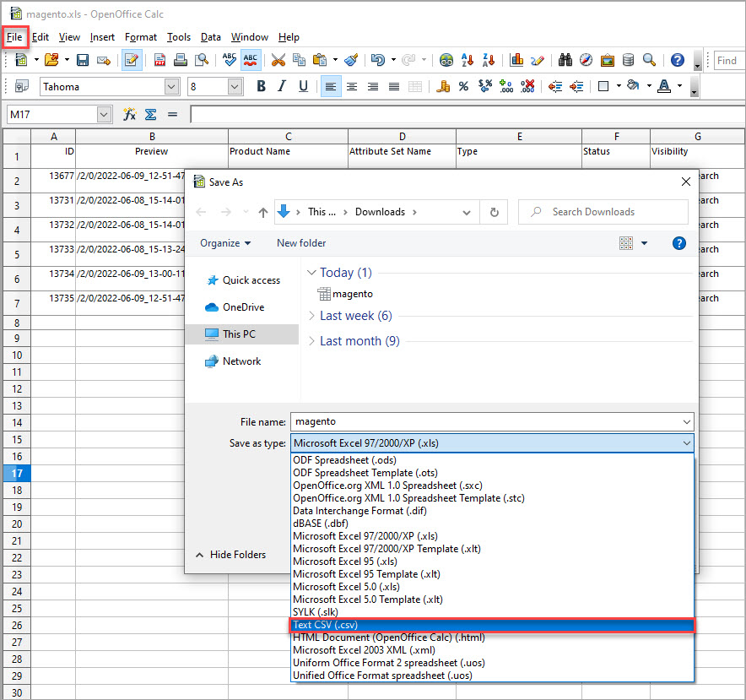Open Page Preview from the toolbar
This screenshot has width=746, height=700.
(202, 60)
